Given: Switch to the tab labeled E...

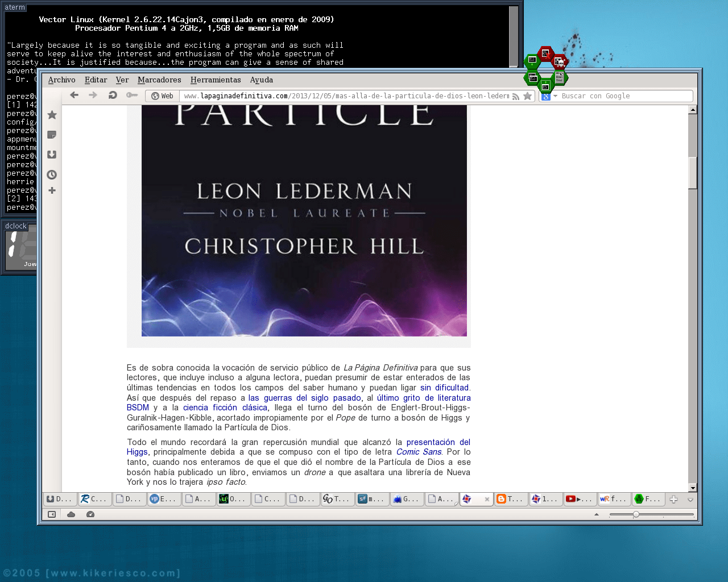Looking at the screenshot, I should [163, 499].
